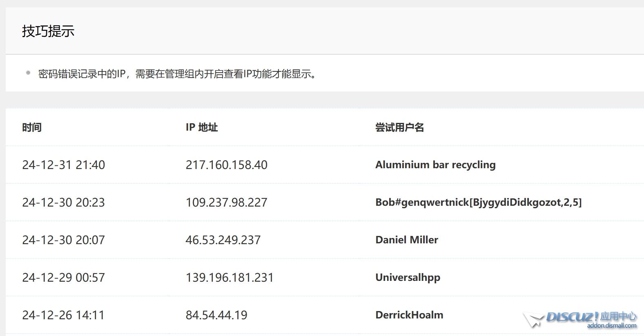
Task: Select the tip text about 密码错误记录
Action: (178, 74)
